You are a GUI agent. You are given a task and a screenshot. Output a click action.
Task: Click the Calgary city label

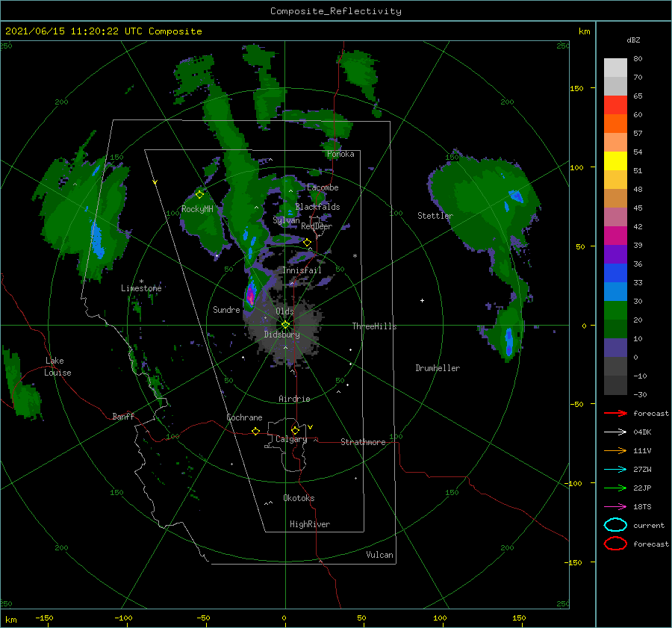point(291,439)
